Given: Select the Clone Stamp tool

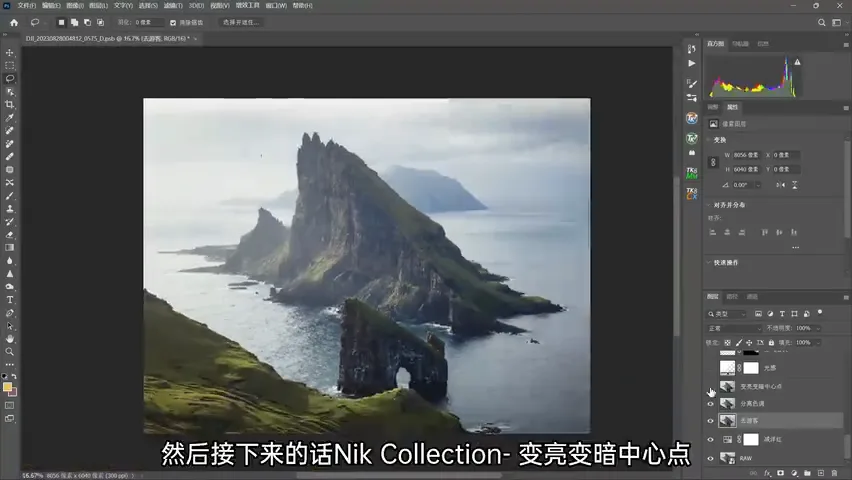Looking at the screenshot, I should pyautogui.click(x=10, y=209).
